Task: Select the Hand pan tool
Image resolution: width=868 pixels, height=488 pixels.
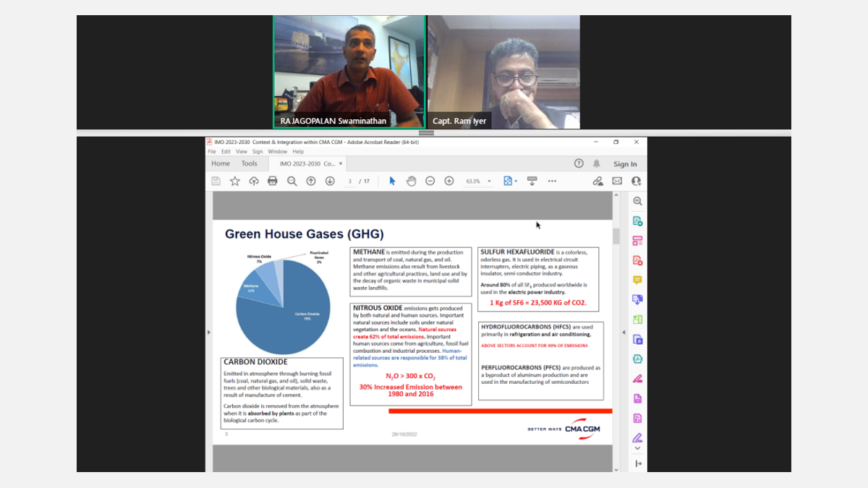Action: (411, 181)
